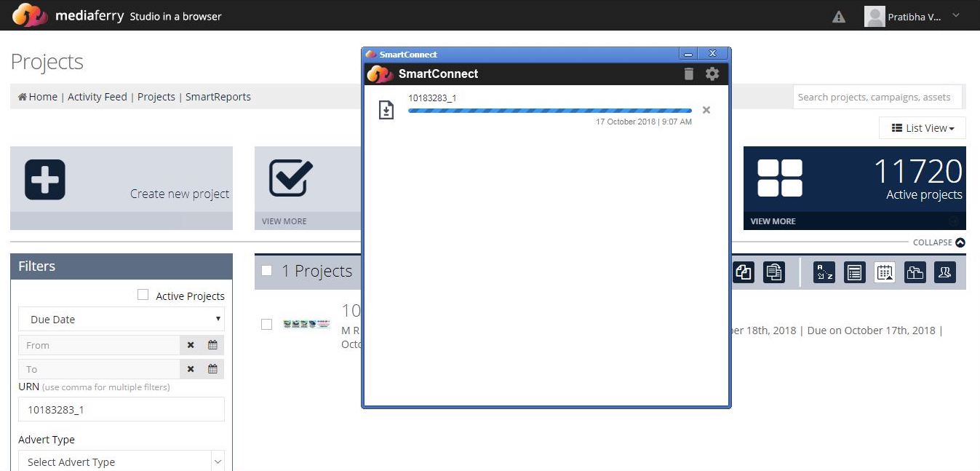This screenshot has height=471, width=980.
Task: Focus the search projects, campaigns, assets field
Action: [877, 97]
